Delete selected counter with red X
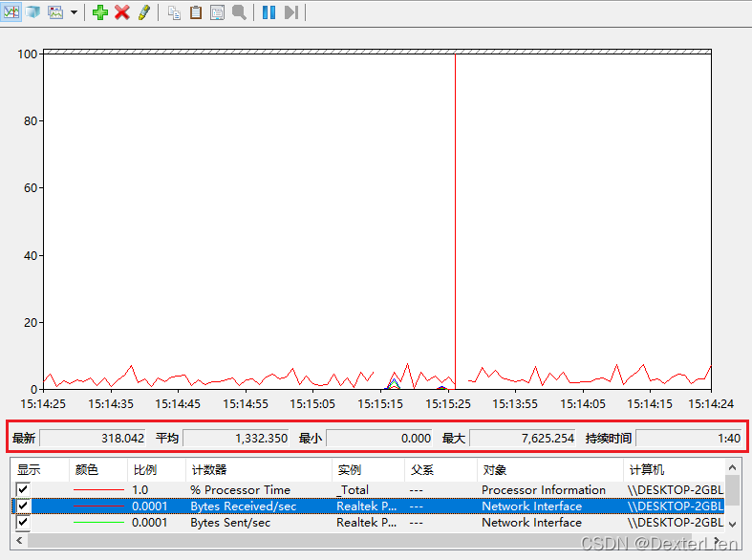The height and width of the screenshot is (560, 752). (122, 12)
